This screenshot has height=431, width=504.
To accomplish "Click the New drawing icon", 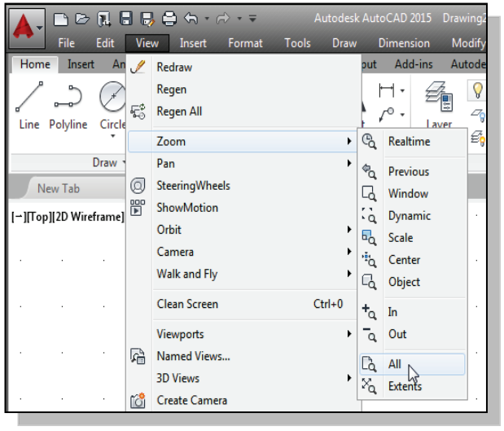I will point(61,19).
